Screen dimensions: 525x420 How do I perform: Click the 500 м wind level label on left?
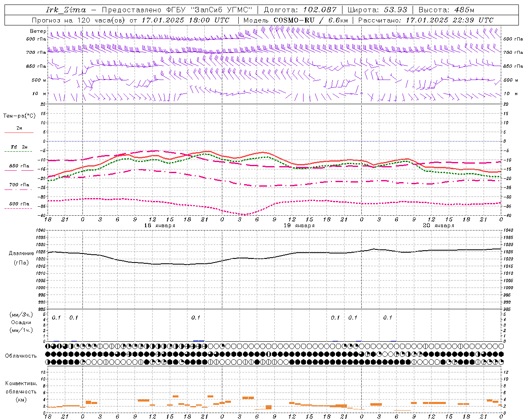click(39, 80)
